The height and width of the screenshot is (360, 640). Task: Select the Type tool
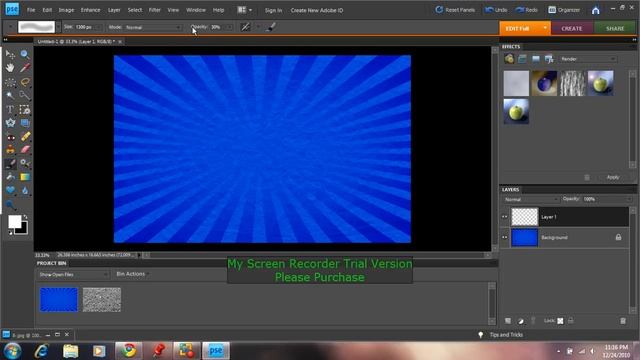10,109
